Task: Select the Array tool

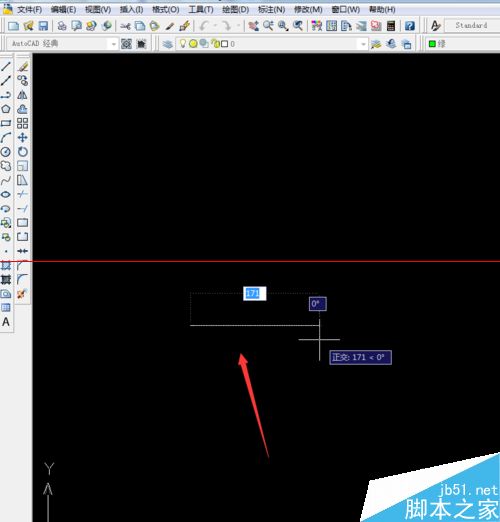Action: pyautogui.click(x=23, y=123)
